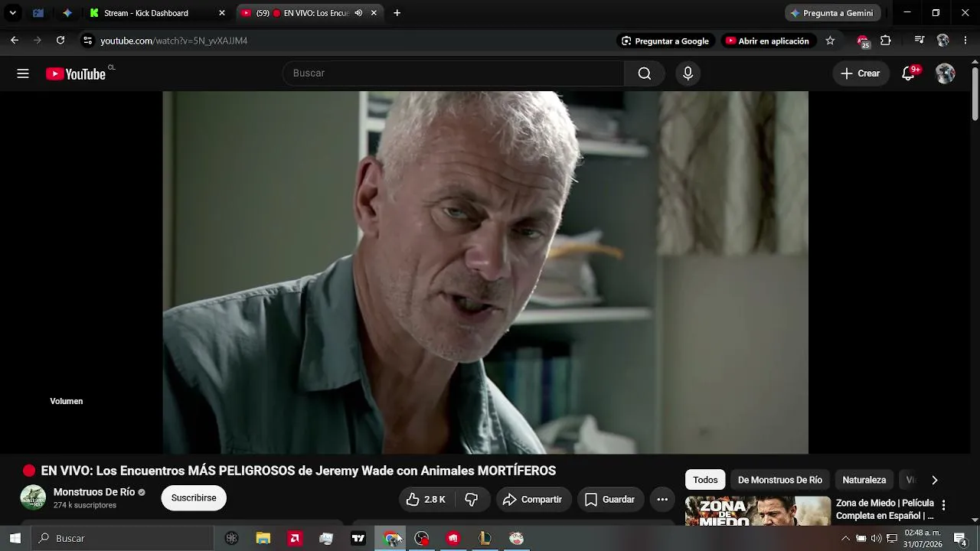The width and height of the screenshot is (980, 551).
Task: Open Chrome three-dot menu
Action: [965, 41]
